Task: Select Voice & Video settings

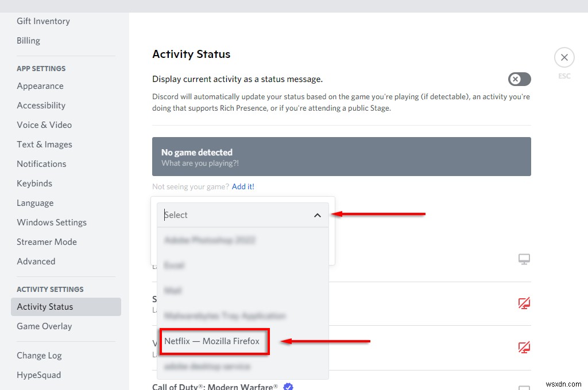Action: point(44,124)
